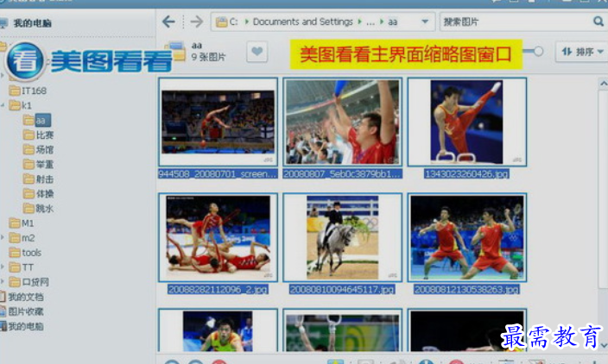Expand the 口贷网 folder tree node
Image resolution: width=608 pixels, height=364 pixels.
pyautogui.click(x=3, y=281)
